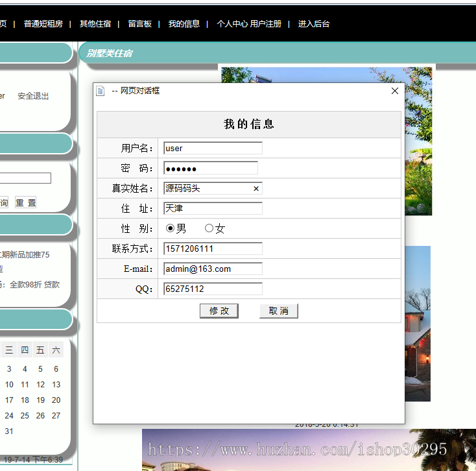Click the snowy house photo thumbnail
This screenshot has height=471, width=476.
tap(418, 324)
